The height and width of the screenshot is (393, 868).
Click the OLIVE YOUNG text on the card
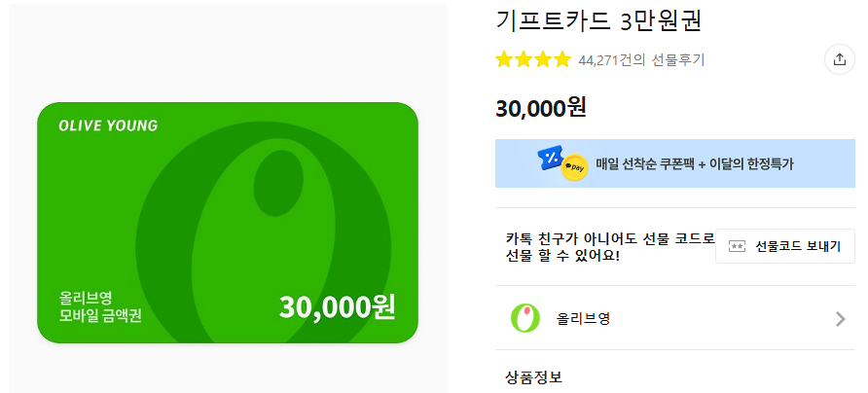pyautogui.click(x=108, y=125)
